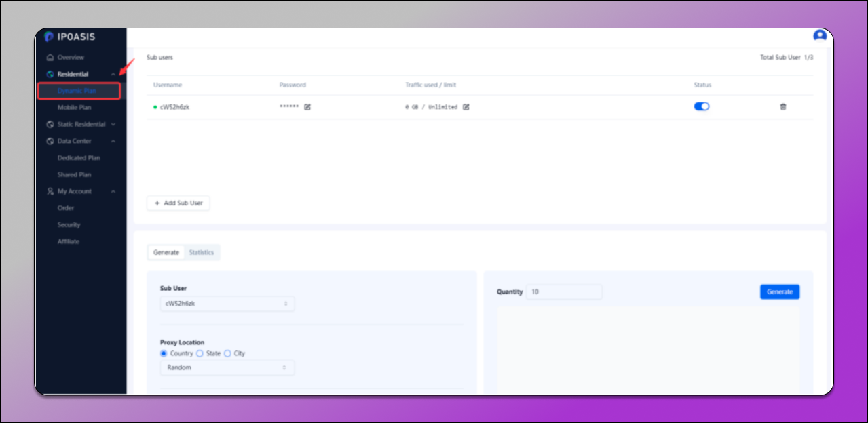Collapse the Data Center section
Viewport: 868px width, 423px height.
point(113,141)
